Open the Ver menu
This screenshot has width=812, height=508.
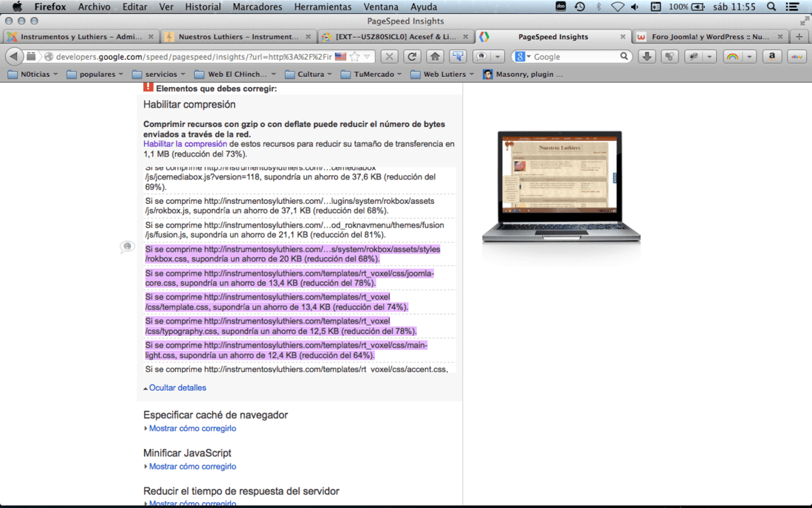(x=166, y=7)
